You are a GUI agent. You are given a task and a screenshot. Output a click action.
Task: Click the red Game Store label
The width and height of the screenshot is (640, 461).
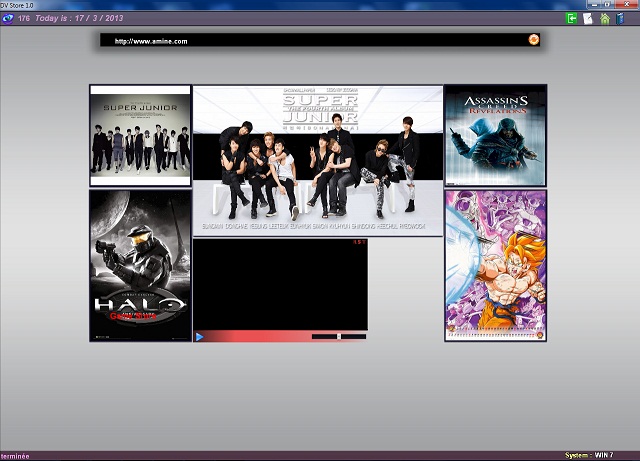click(133, 316)
